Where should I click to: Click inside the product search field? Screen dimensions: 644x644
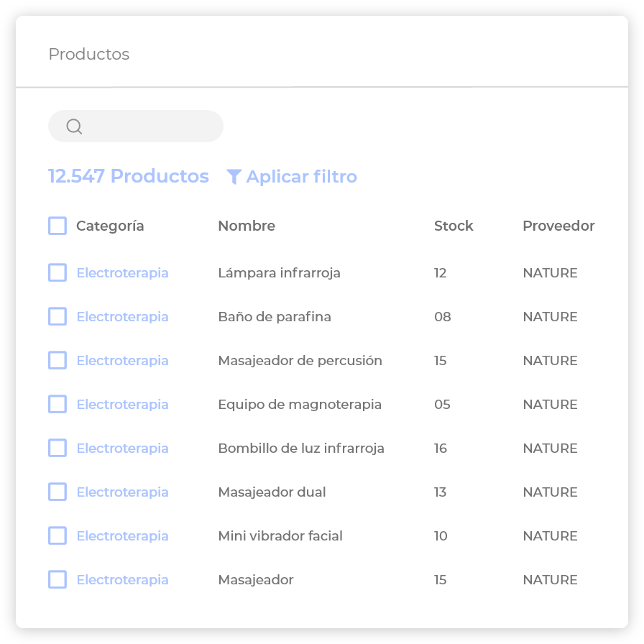(151, 126)
